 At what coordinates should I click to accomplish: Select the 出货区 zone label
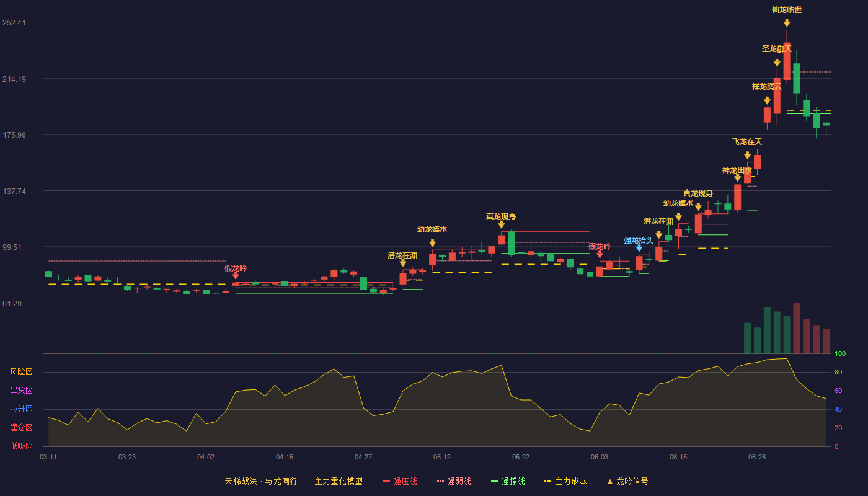(21, 391)
